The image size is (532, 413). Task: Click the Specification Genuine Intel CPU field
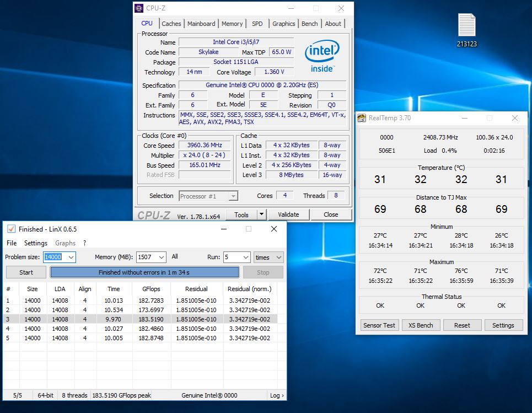pyautogui.click(x=262, y=85)
